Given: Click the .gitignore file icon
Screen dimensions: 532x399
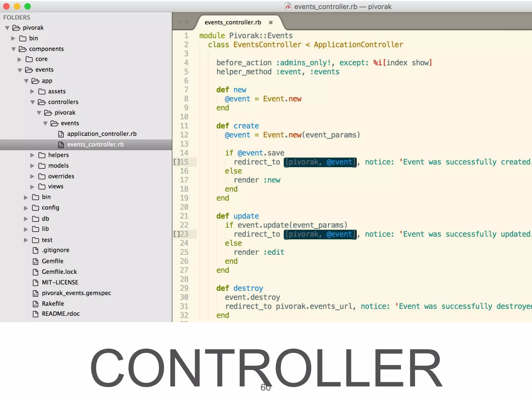Looking at the screenshot, I should tap(36, 250).
